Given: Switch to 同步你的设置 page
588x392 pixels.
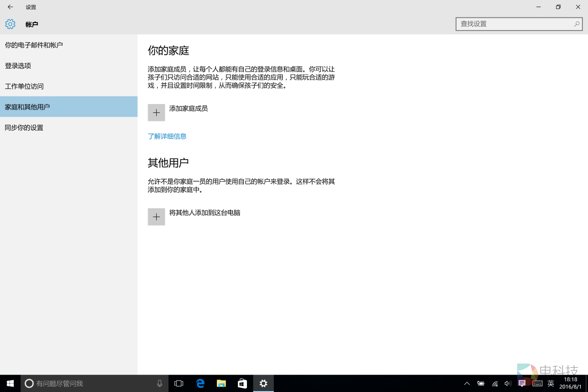Looking at the screenshot, I should pyautogui.click(x=24, y=127).
